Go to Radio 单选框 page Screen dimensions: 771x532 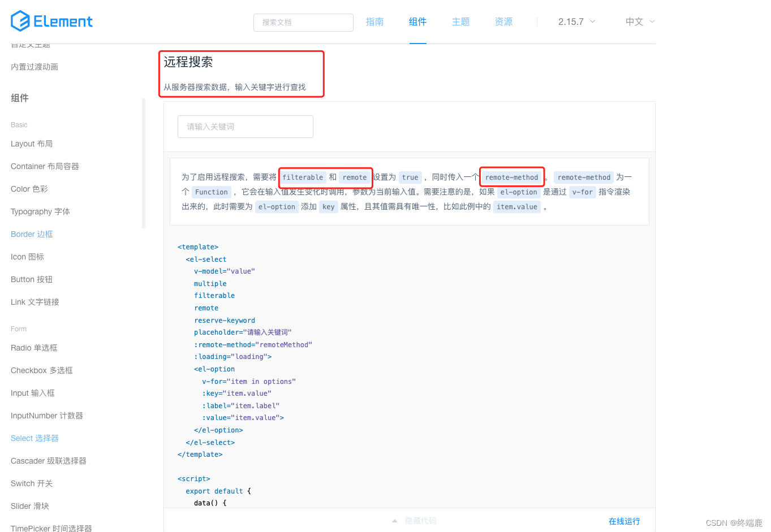[x=34, y=348]
